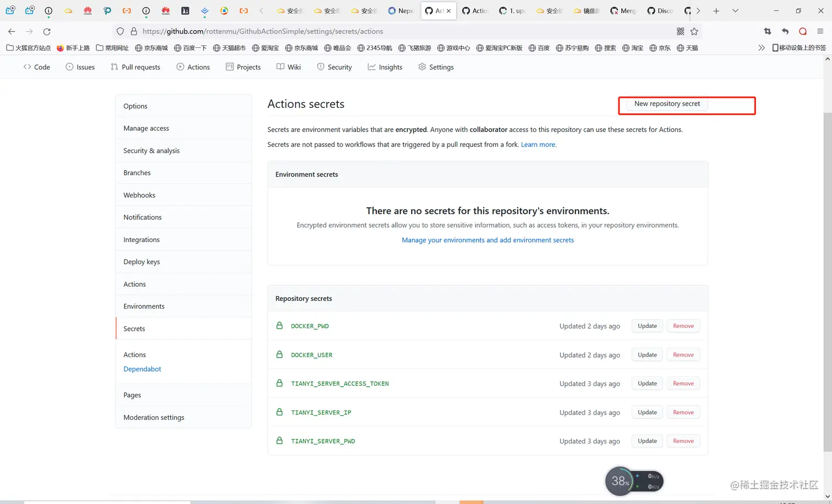Remove the TIANYI_SERVER_IP secret
Viewport: 832px width, 504px height.
[x=683, y=412]
